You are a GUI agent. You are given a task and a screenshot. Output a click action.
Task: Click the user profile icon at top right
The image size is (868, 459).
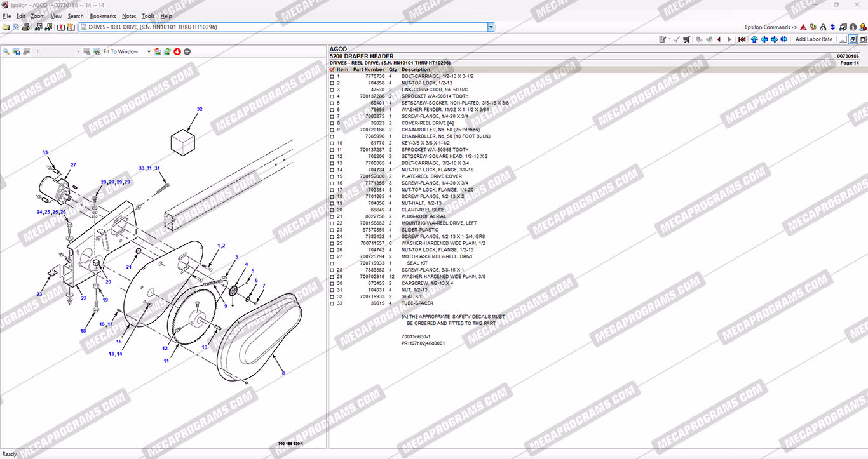coord(862,27)
